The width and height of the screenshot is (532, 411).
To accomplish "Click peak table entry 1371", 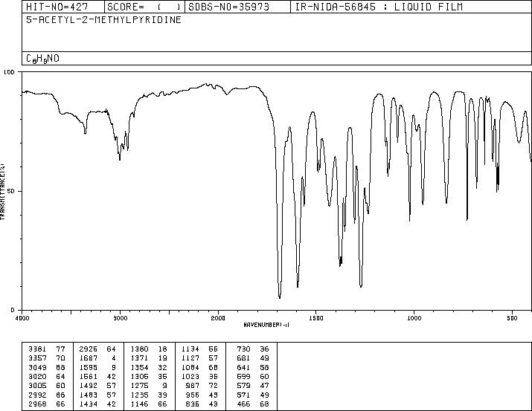I will [x=139, y=358].
